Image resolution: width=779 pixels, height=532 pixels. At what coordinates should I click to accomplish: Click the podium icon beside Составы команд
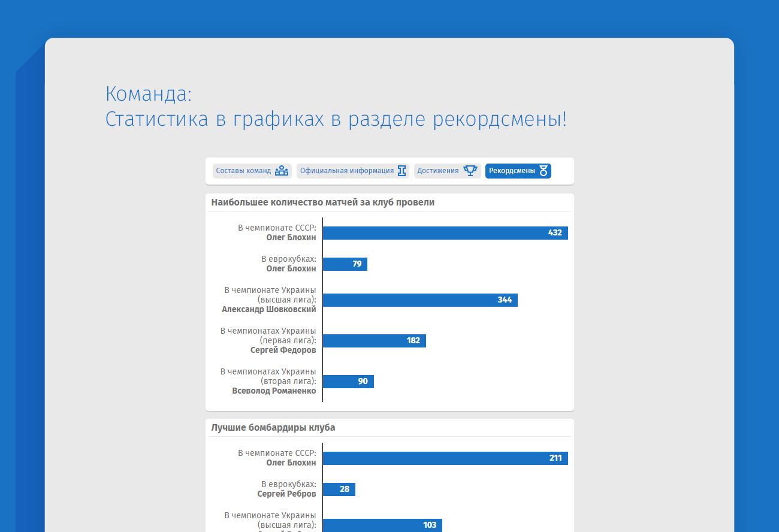282,171
